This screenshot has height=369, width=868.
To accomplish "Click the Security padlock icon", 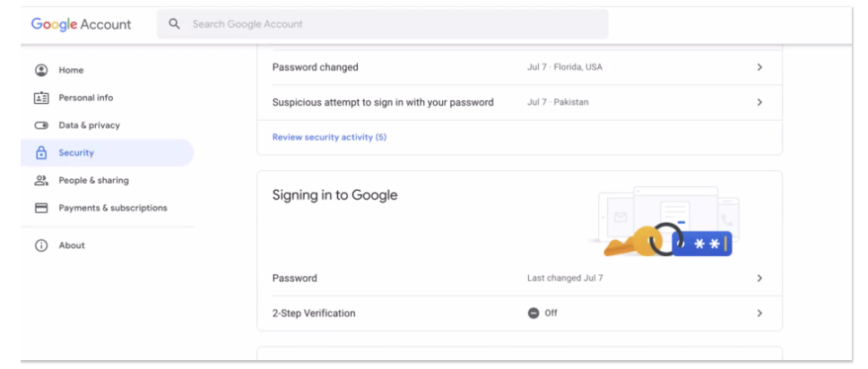I will [x=40, y=153].
